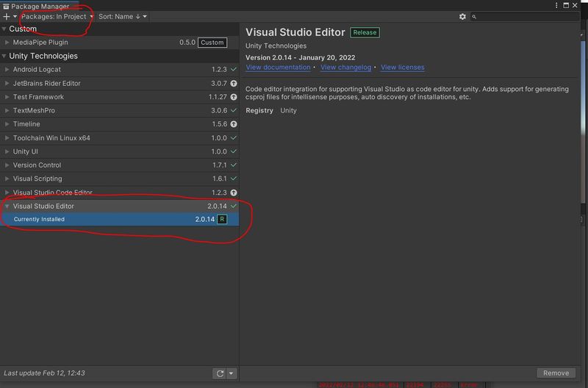Expand the Timeline row arrow
Viewport: 588px width, 388px height.
[7, 124]
